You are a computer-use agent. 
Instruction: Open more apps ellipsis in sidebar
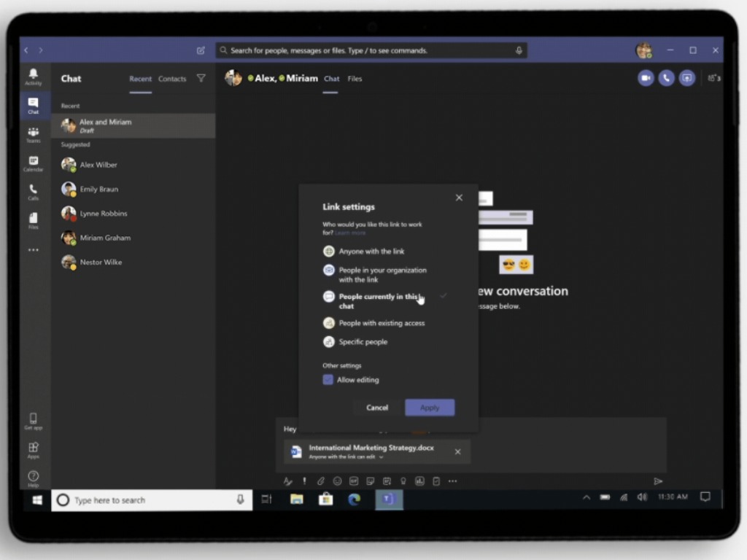pyautogui.click(x=34, y=250)
